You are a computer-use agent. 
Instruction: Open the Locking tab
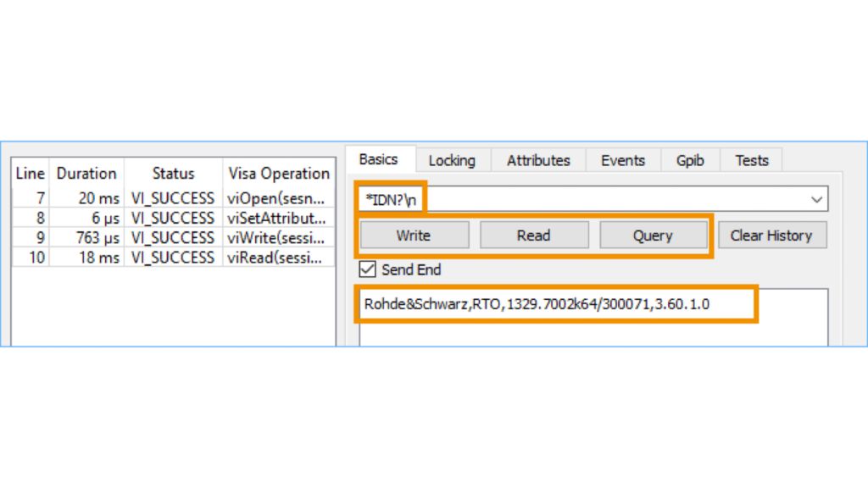(451, 160)
